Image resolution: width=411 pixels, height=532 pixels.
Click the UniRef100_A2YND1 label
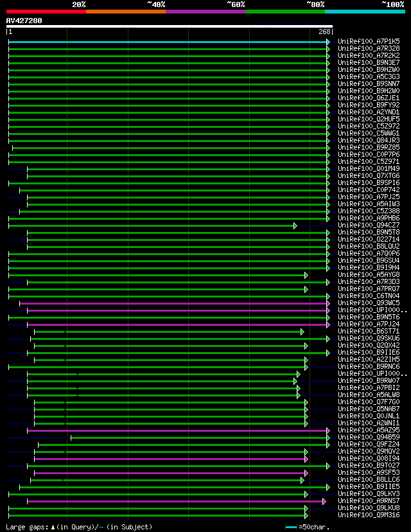369,112
